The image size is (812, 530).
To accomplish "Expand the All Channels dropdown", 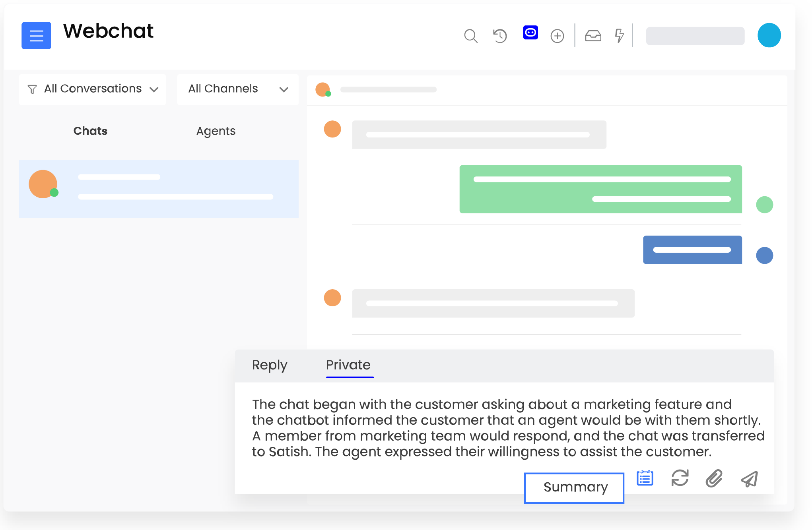I will coord(238,89).
